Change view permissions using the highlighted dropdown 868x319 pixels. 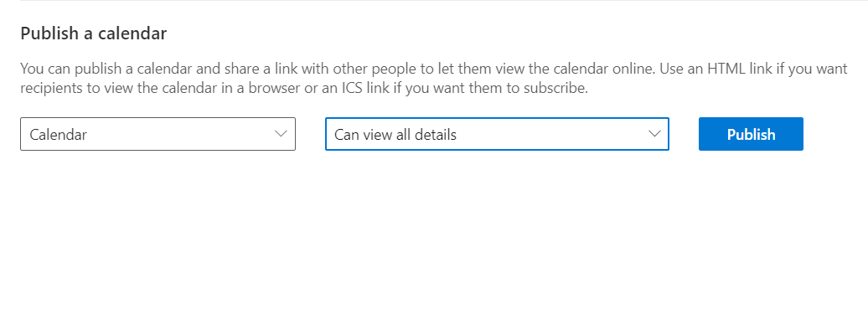497,134
